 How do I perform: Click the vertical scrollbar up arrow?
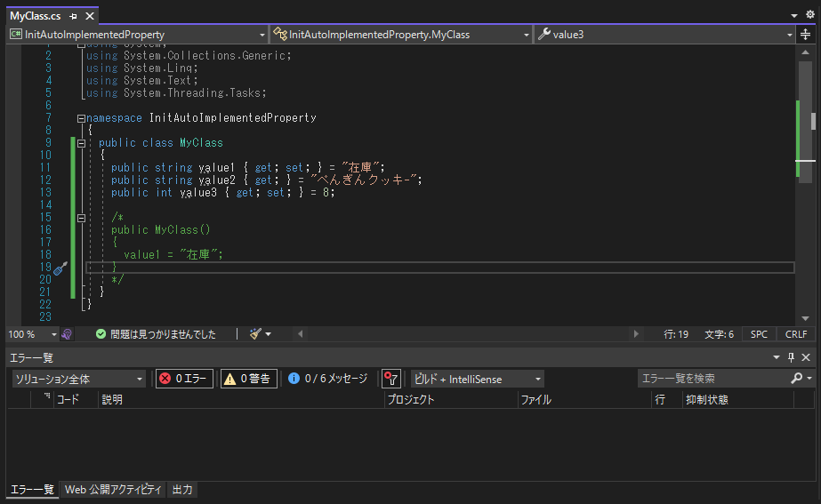(x=805, y=52)
